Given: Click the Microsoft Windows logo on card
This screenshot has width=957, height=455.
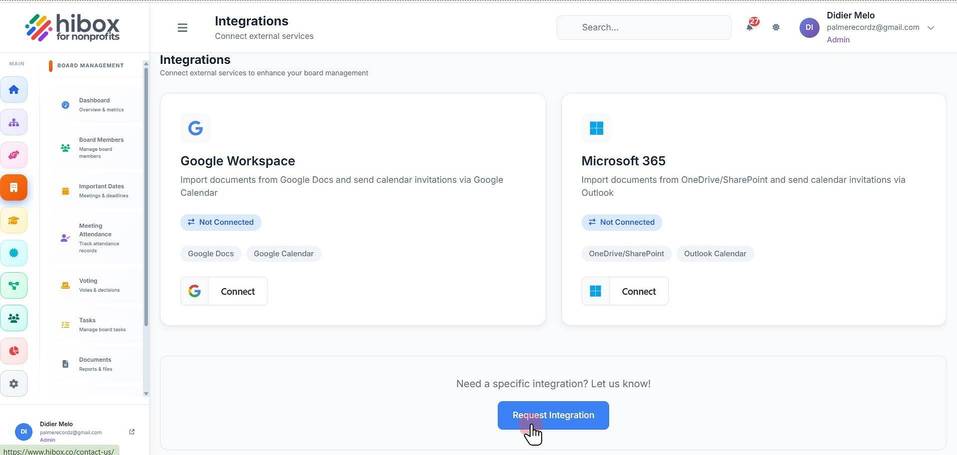Looking at the screenshot, I should 596,128.
